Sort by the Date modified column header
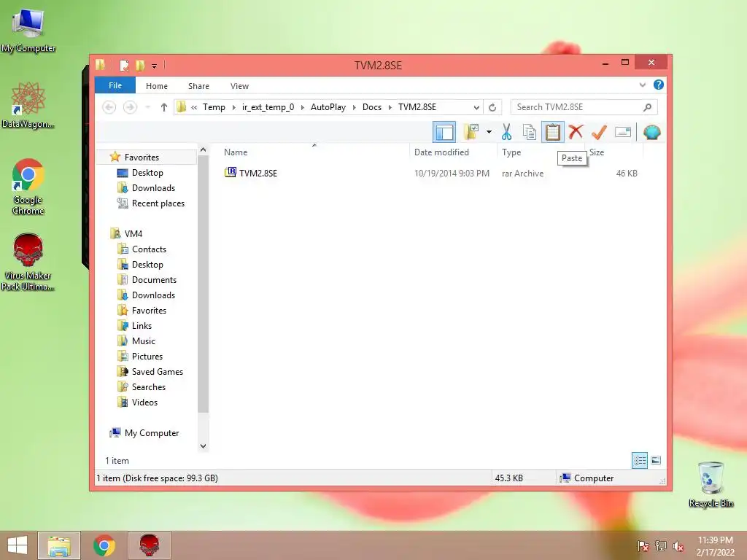 441,152
